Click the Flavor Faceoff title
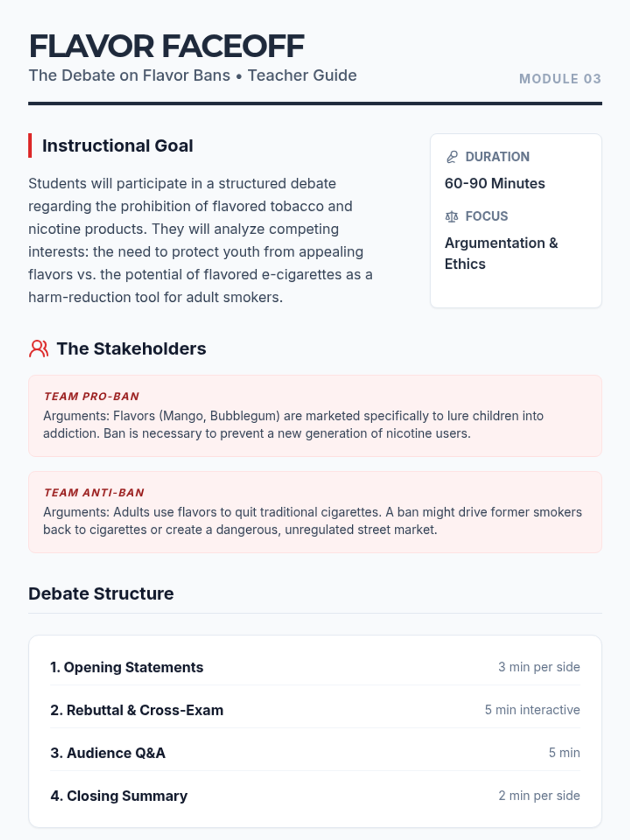This screenshot has width=630, height=840. pyautogui.click(x=166, y=46)
